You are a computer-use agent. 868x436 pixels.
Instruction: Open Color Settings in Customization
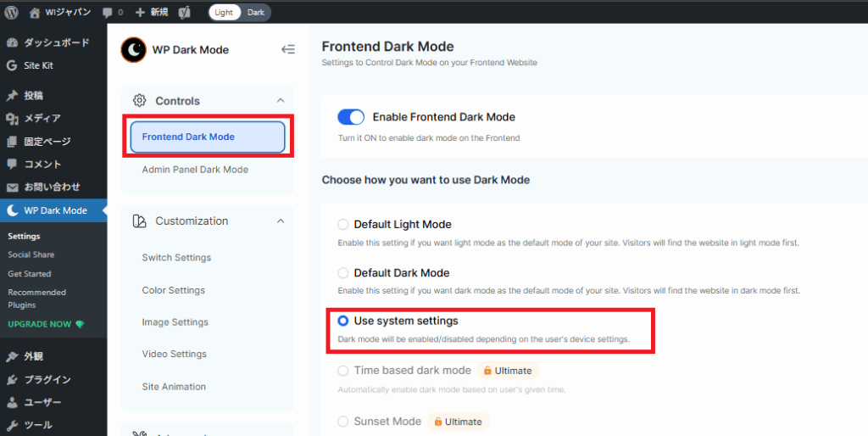click(x=173, y=290)
